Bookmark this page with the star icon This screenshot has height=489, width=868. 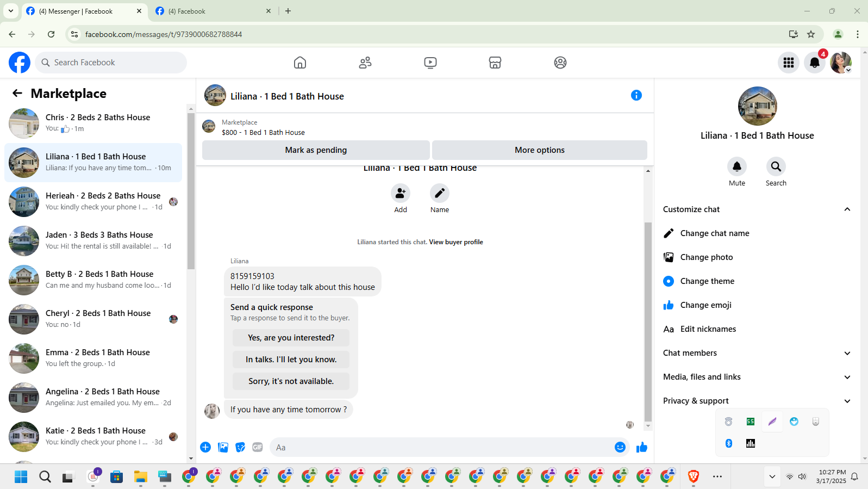[811, 34]
